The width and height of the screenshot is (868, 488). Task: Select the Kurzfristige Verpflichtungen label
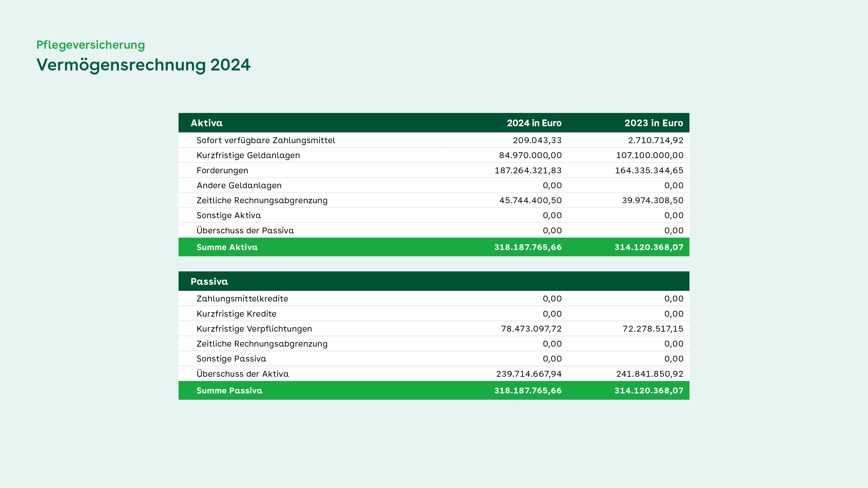(254, 329)
